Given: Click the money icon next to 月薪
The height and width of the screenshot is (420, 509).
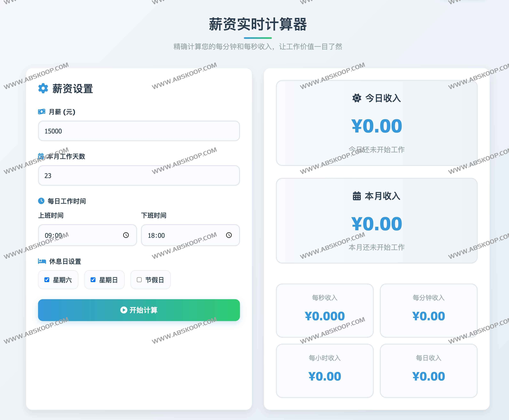Looking at the screenshot, I should pos(42,112).
